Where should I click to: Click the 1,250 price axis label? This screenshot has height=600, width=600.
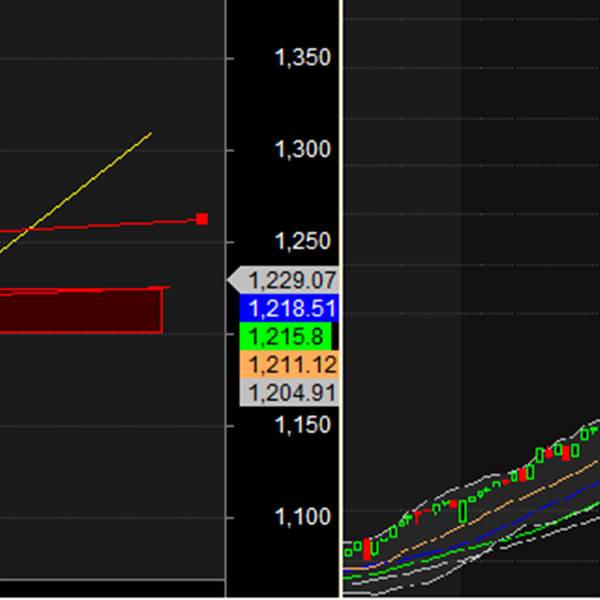click(x=303, y=241)
